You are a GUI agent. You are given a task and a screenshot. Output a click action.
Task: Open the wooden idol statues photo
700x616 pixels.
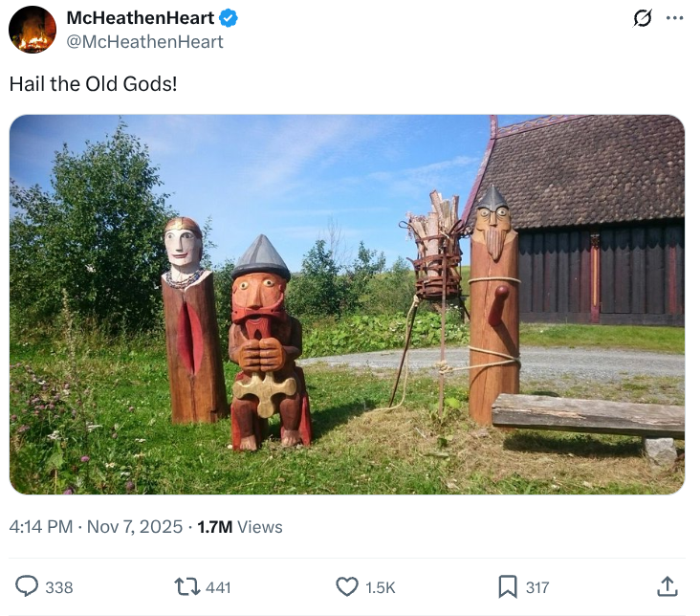coord(347,304)
